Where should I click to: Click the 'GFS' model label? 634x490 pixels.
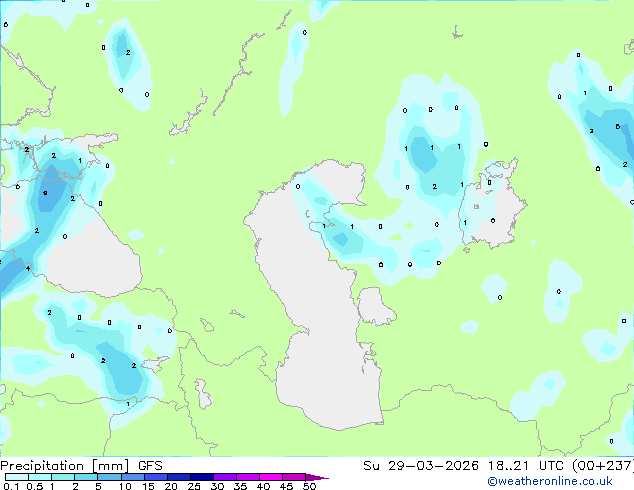pyautogui.click(x=150, y=466)
